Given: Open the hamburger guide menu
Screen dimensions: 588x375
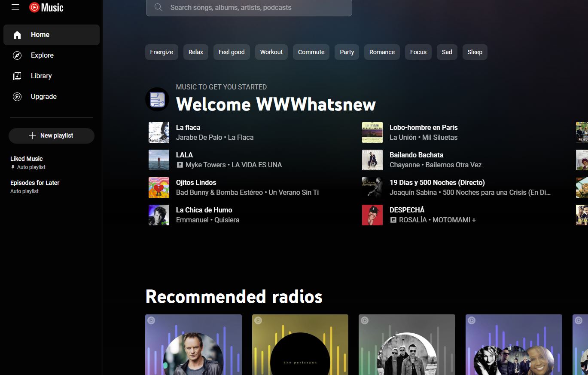Looking at the screenshot, I should (15, 7).
